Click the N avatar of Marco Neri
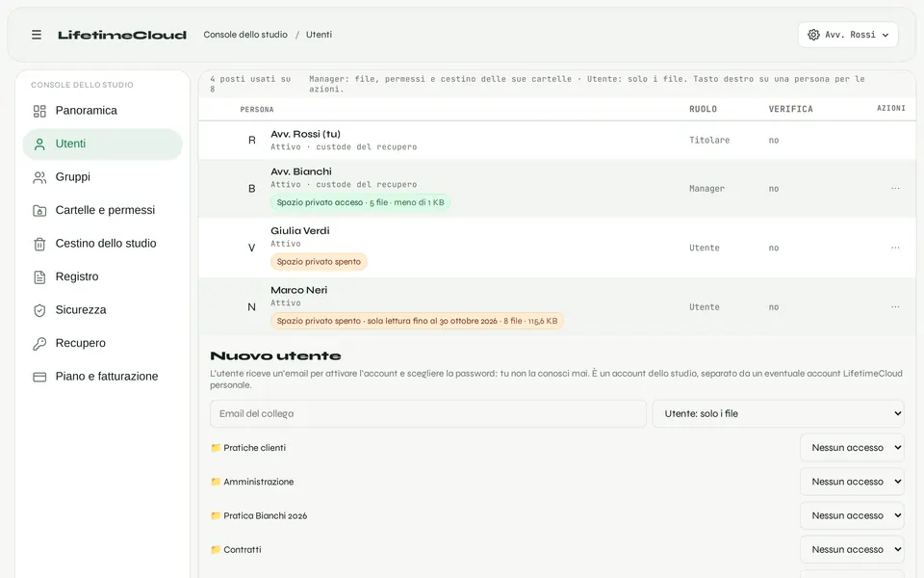 point(251,307)
